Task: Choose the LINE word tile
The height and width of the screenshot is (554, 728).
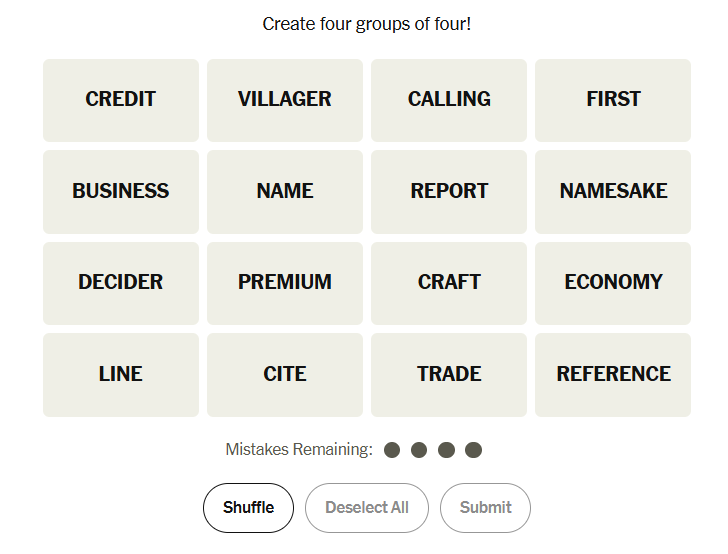Action: pyautogui.click(x=121, y=375)
